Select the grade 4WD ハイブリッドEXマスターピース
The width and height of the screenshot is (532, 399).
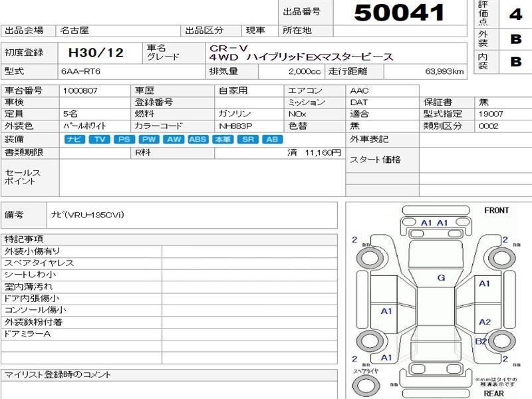coord(301,57)
